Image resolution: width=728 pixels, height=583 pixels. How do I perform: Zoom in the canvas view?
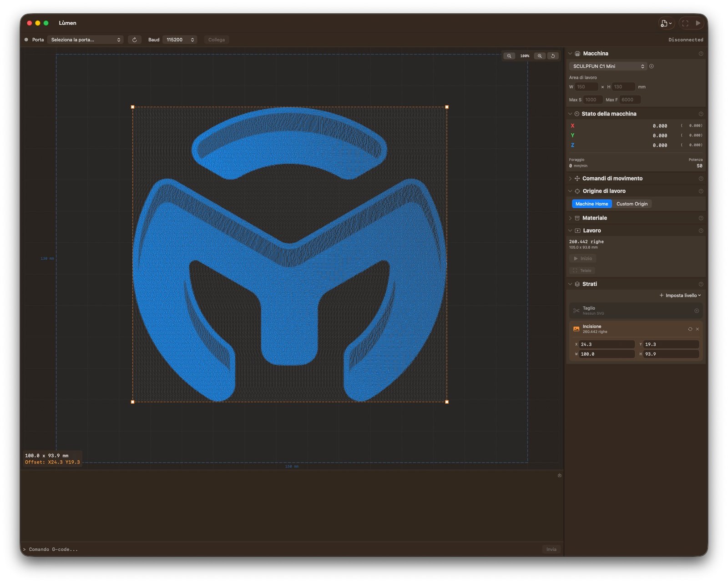click(x=540, y=56)
